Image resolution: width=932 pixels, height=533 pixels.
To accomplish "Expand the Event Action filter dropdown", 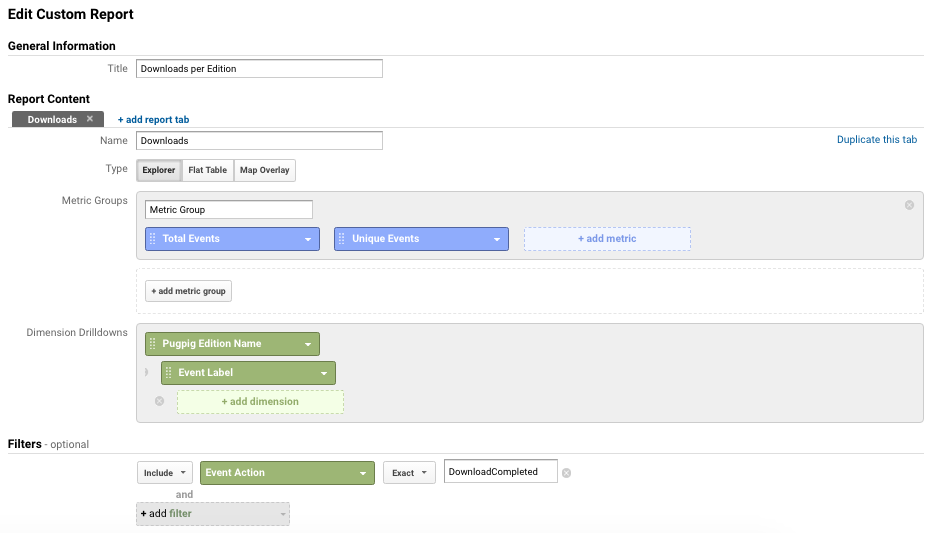I will click(363, 473).
